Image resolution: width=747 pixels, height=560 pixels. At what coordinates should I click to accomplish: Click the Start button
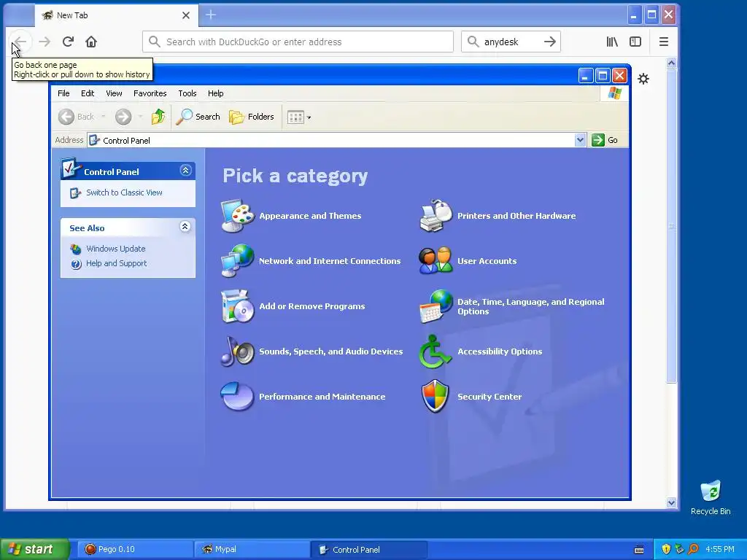pos(35,549)
